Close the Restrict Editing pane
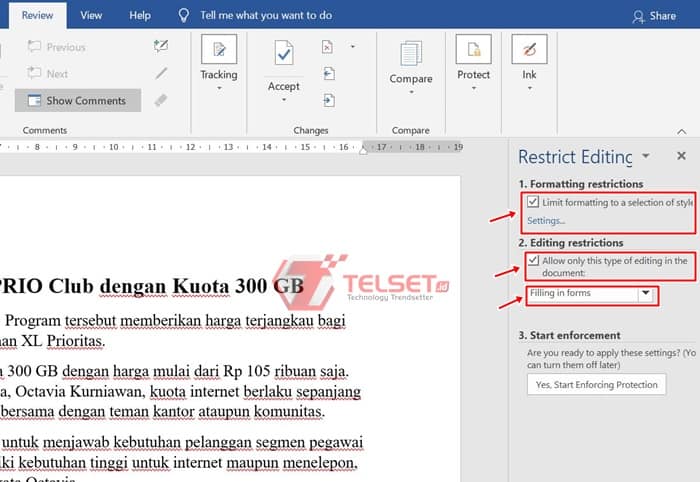700x482 pixels. click(x=681, y=156)
